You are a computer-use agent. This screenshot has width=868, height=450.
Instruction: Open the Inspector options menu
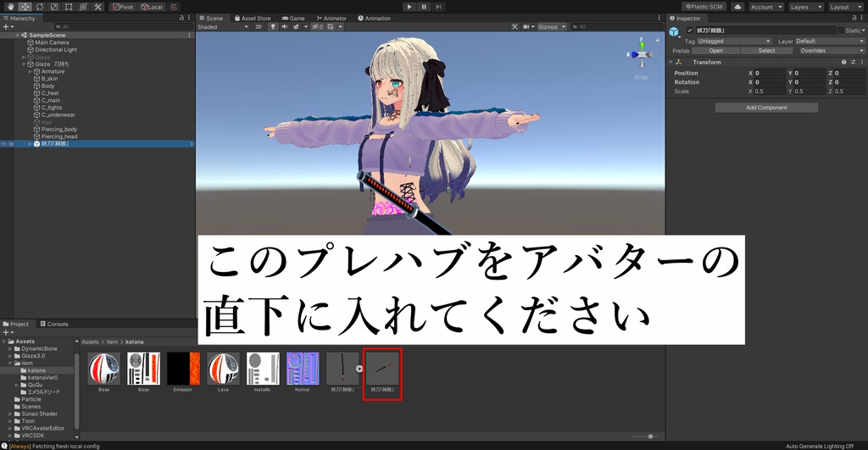point(862,19)
